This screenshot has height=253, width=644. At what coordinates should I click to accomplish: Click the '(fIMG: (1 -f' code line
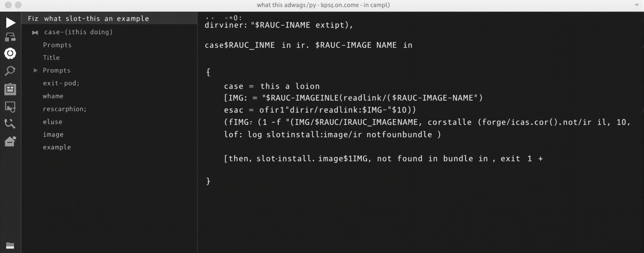[427, 122]
